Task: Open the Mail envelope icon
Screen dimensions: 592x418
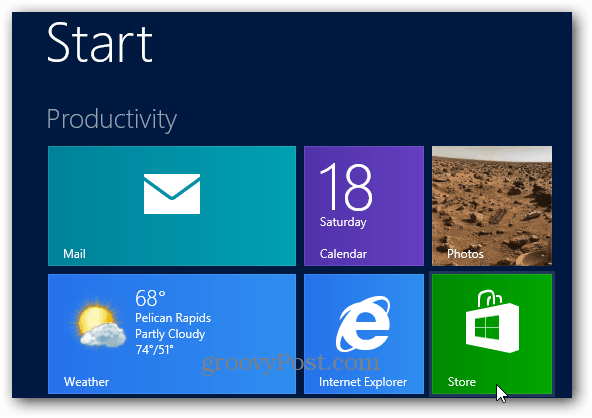Action: (172, 194)
